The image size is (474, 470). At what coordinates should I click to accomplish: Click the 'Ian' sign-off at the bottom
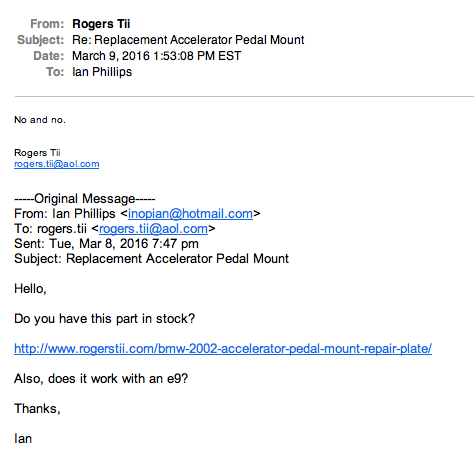[23, 439]
